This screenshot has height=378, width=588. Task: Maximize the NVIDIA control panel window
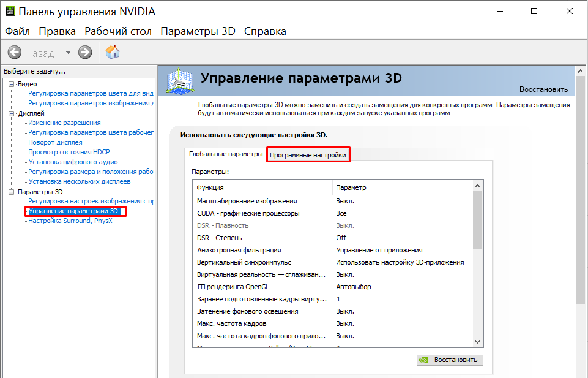pyautogui.click(x=534, y=11)
